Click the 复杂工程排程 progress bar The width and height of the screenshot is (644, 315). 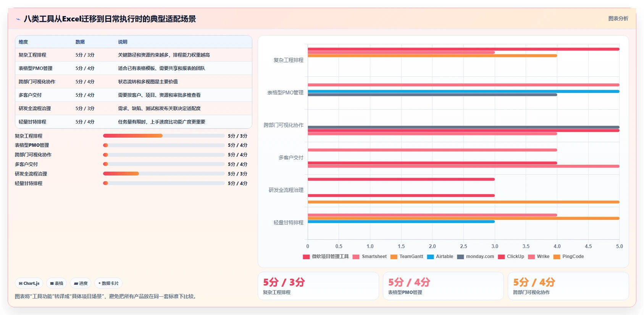click(164, 136)
